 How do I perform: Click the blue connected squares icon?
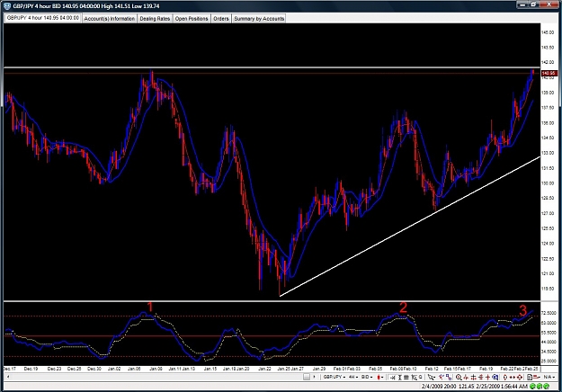pyautogui.click(x=449, y=377)
